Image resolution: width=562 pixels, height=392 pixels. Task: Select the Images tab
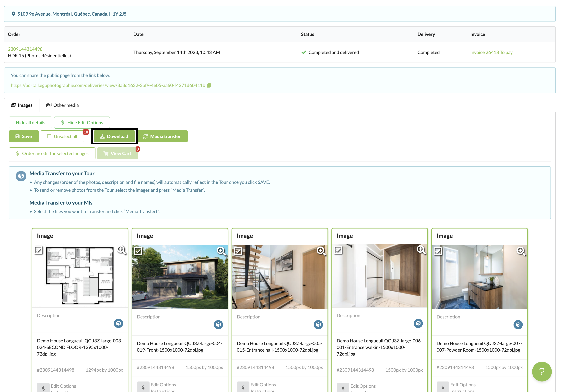coord(22,105)
